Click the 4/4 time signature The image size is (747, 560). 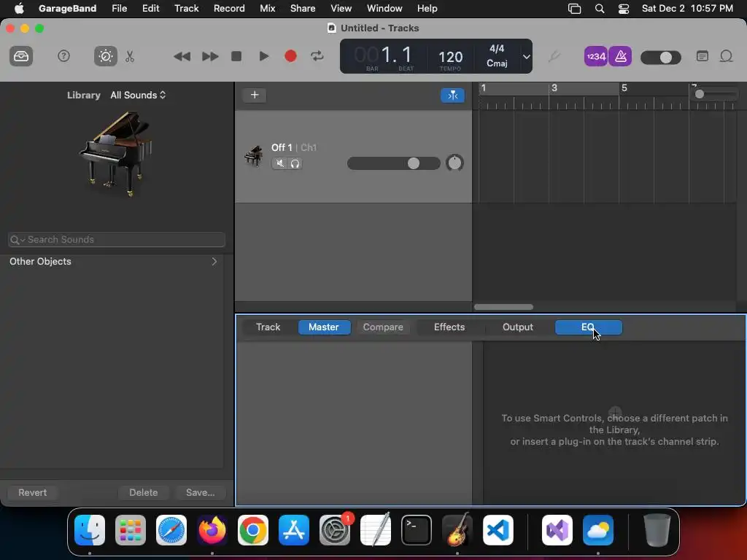(497, 49)
